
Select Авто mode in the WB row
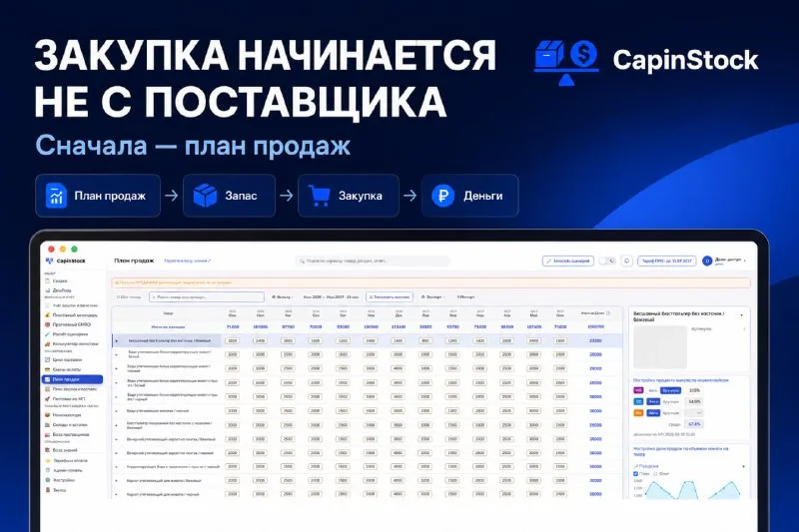653,390
